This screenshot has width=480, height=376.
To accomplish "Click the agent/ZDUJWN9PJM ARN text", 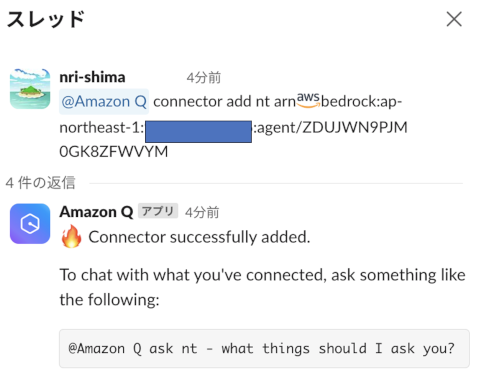I will tap(332, 128).
